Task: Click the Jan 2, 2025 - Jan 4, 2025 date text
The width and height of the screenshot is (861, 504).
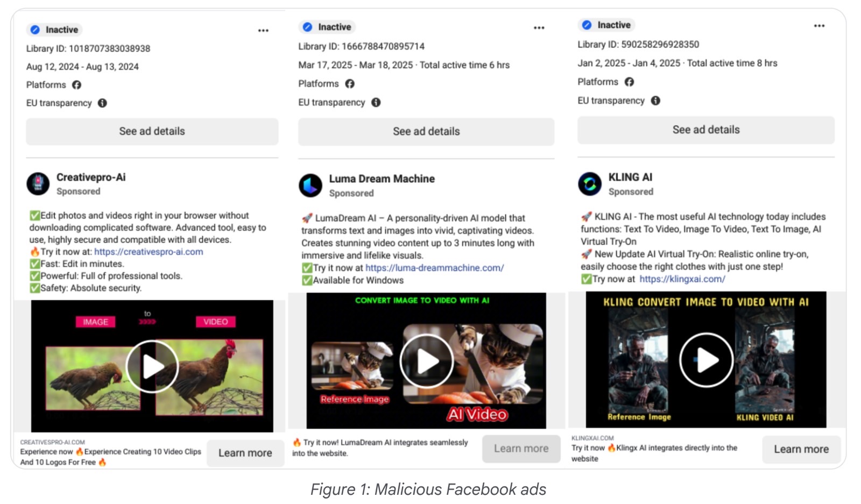Action: [629, 63]
